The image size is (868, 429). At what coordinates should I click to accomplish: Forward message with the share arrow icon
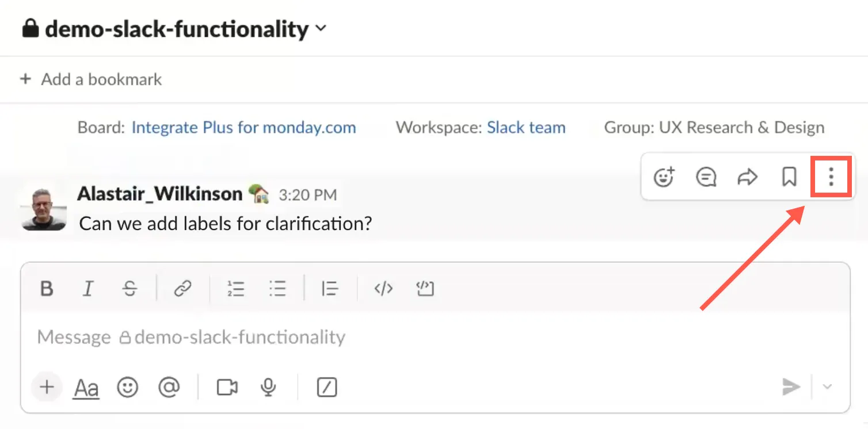pyautogui.click(x=747, y=177)
